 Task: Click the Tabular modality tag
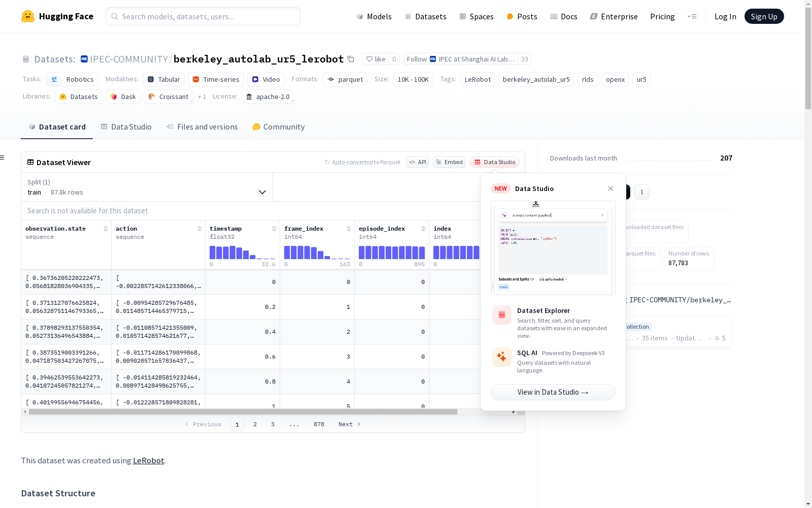tap(163, 79)
